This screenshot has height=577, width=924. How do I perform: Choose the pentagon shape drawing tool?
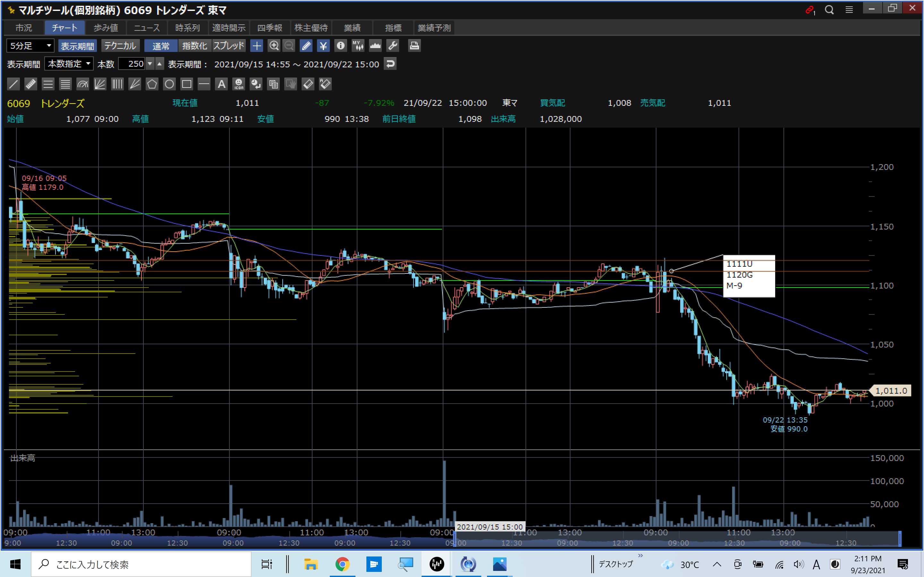point(152,84)
